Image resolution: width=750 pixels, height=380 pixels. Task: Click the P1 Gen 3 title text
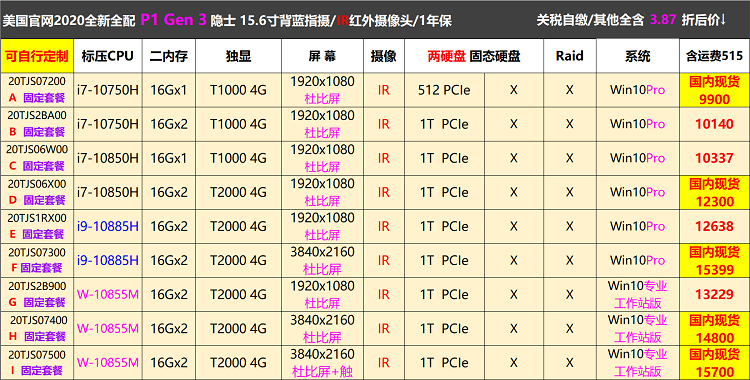pyautogui.click(x=173, y=20)
